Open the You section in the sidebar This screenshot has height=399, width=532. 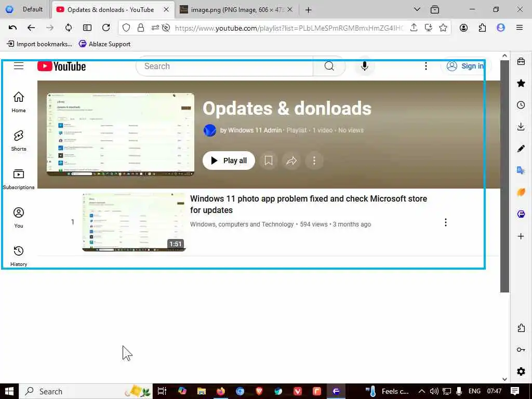click(x=19, y=218)
